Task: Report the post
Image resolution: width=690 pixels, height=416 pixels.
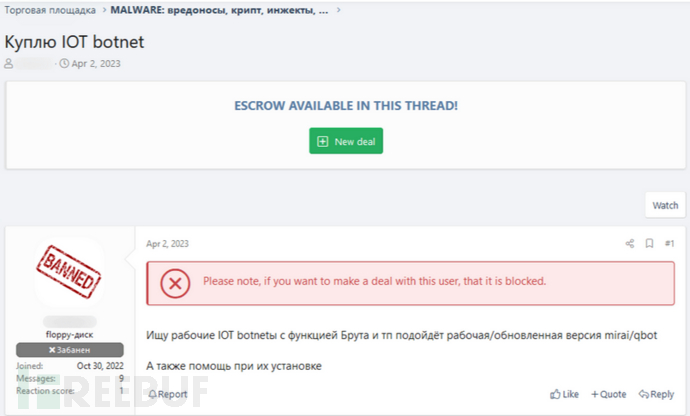Action: pyautogui.click(x=167, y=394)
